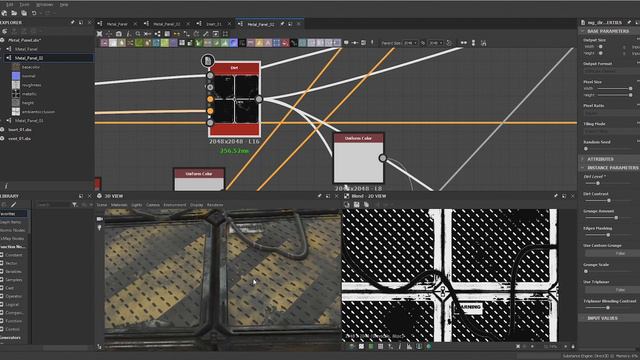Screen dimensions: 640x360
Task: Toggle the link icon between size dropdowns
Action: click(x=423, y=43)
